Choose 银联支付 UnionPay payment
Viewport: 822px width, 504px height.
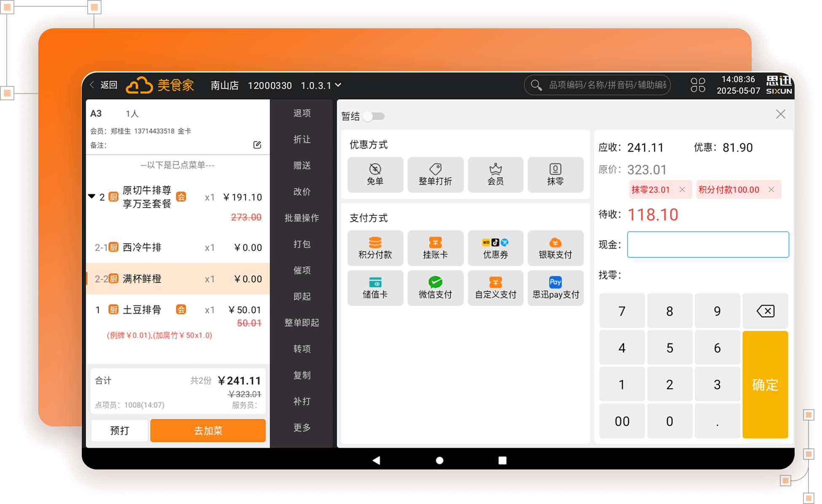pyautogui.click(x=555, y=248)
